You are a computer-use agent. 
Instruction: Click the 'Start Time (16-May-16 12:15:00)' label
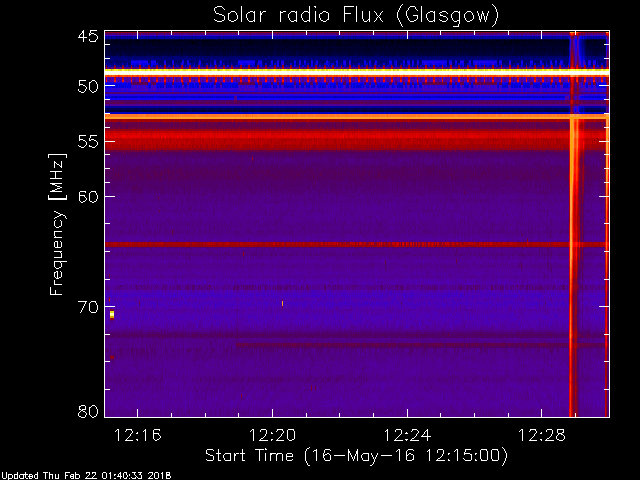356,455
